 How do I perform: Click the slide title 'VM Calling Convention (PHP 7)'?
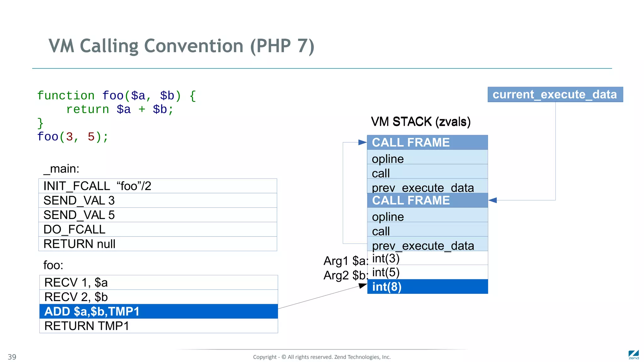[181, 46]
